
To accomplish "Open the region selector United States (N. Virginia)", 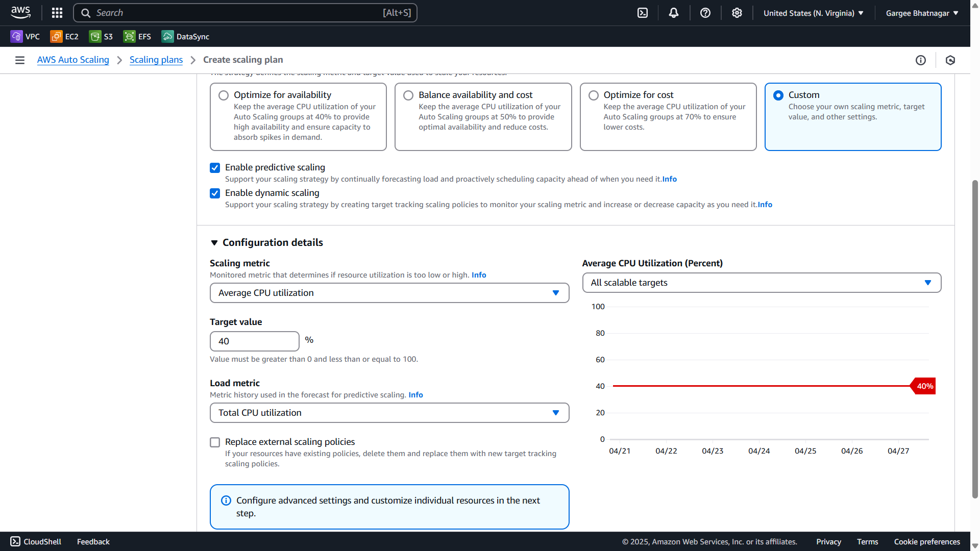I will [814, 13].
